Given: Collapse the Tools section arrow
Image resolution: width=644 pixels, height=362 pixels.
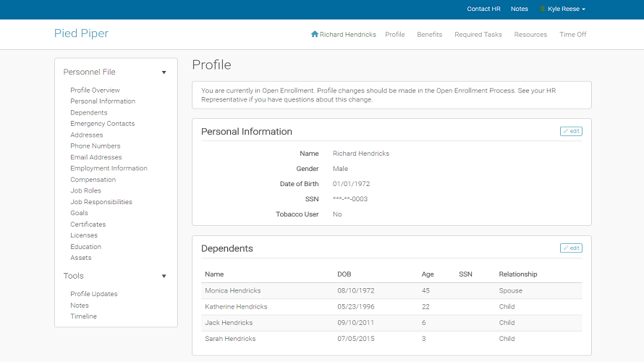Looking at the screenshot, I should coord(164,276).
